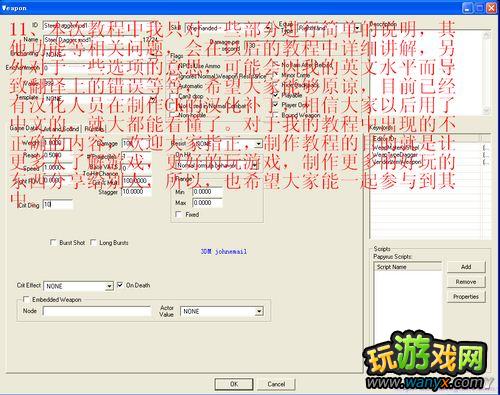Confirm with the OK button

tap(234, 384)
